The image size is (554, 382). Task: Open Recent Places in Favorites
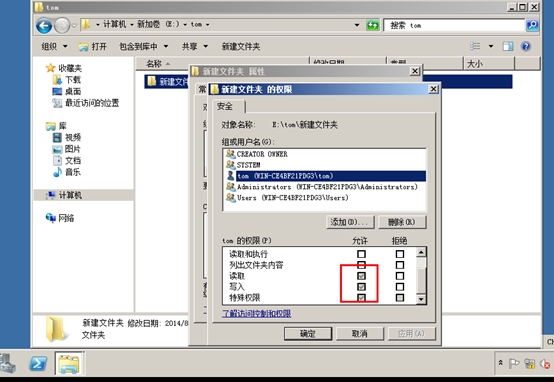click(86, 103)
